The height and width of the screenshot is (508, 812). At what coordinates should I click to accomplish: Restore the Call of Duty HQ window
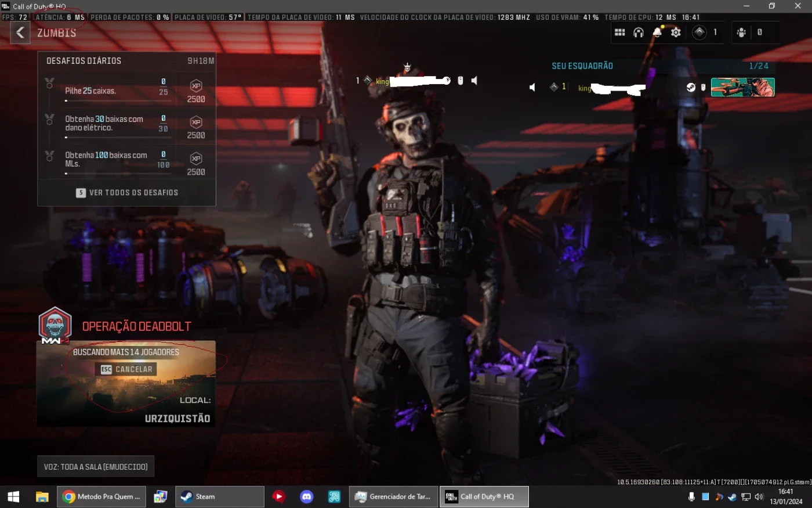click(772, 6)
